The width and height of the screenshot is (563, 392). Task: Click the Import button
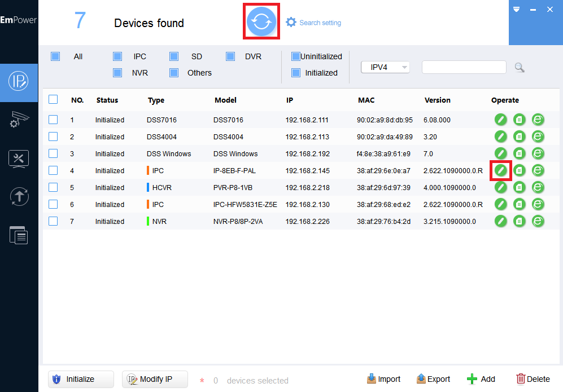tap(383, 379)
